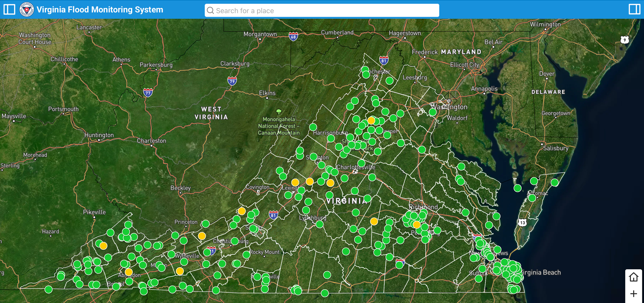This screenshot has height=303, width=644.
Task: Click the Interstate 81 shield near Hagerstown
Action: (x=384, y=61)
